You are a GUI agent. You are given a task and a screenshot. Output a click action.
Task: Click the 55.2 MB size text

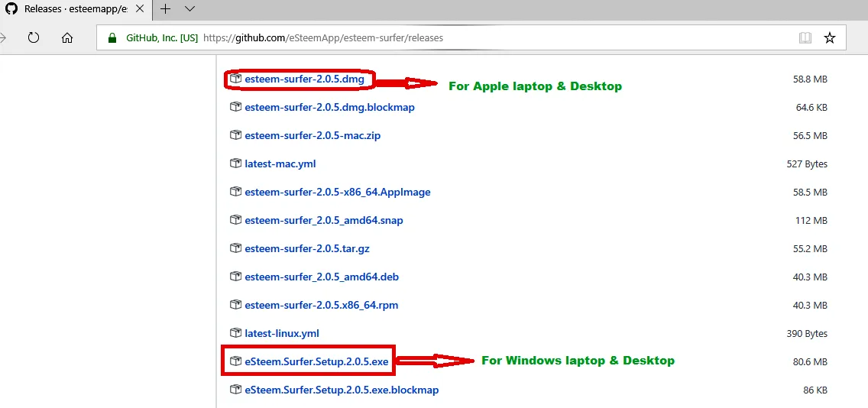(x=810, y=248)
